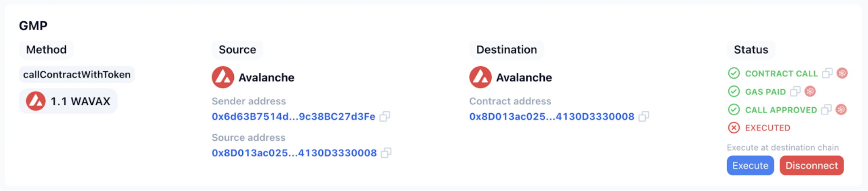Click the WAVAX token icon
Screen dimensions: 868x191
pyautogui.click(x=36, y=101)
